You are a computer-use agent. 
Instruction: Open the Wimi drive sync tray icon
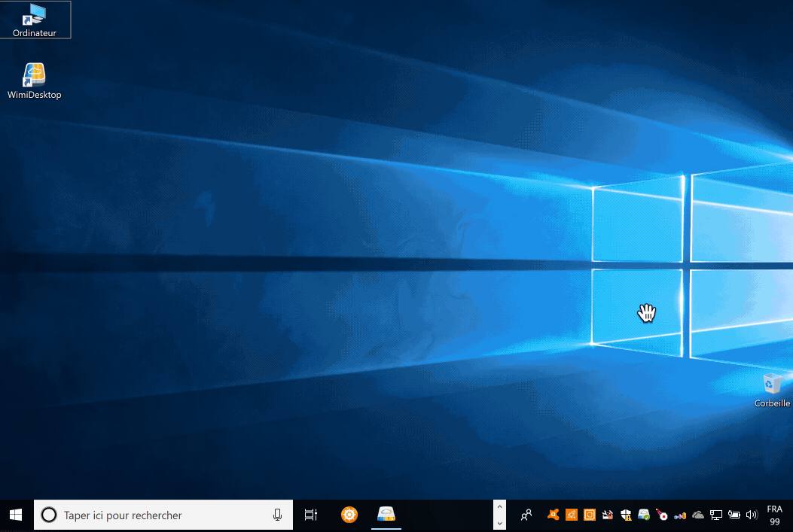pos(644,515)
